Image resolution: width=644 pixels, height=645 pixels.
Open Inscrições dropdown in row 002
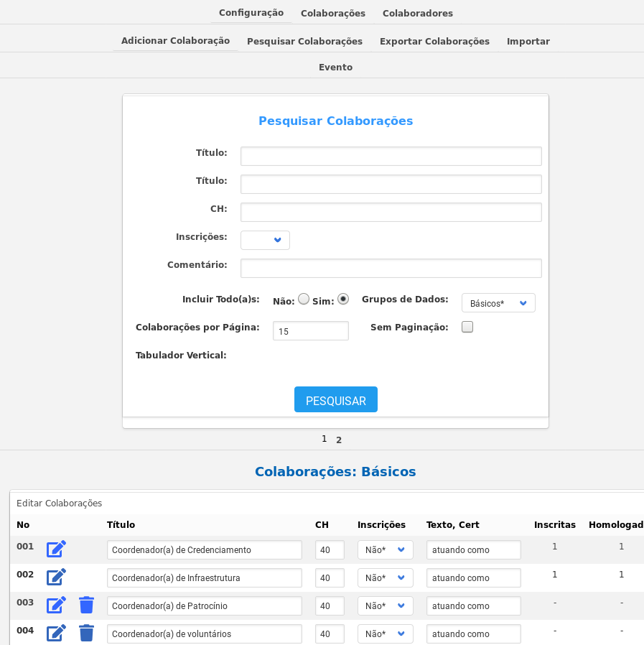click(x=386, y=578)
